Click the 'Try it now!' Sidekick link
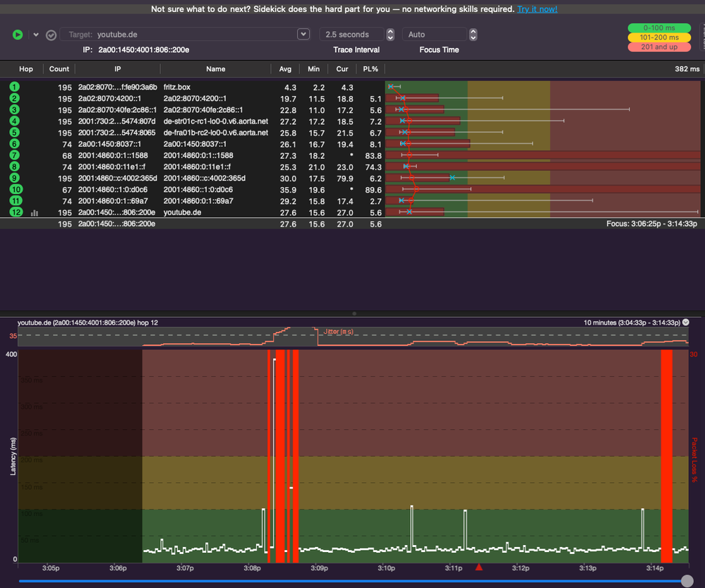 pyautogui.click(x=536, y=9)
